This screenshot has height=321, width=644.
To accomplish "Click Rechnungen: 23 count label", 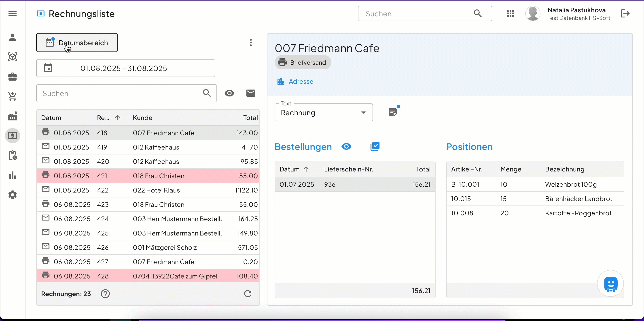I will [x=66, y=294].
